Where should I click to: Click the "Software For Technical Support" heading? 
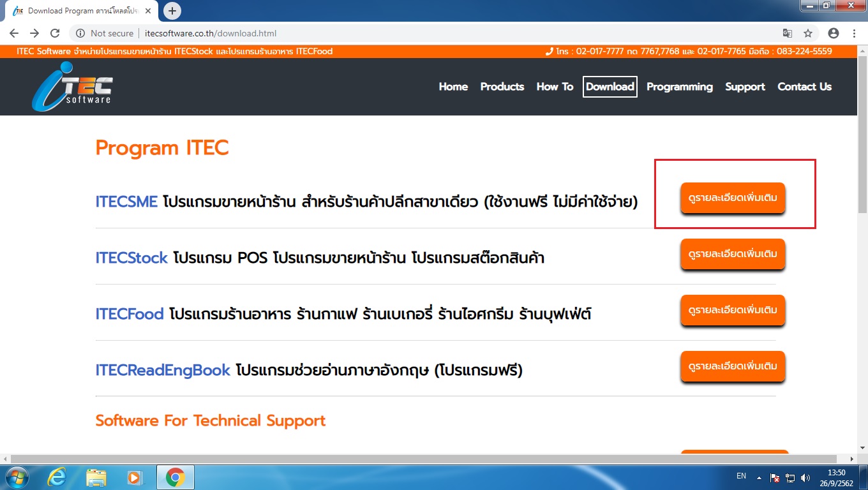[x=211, y=421]
